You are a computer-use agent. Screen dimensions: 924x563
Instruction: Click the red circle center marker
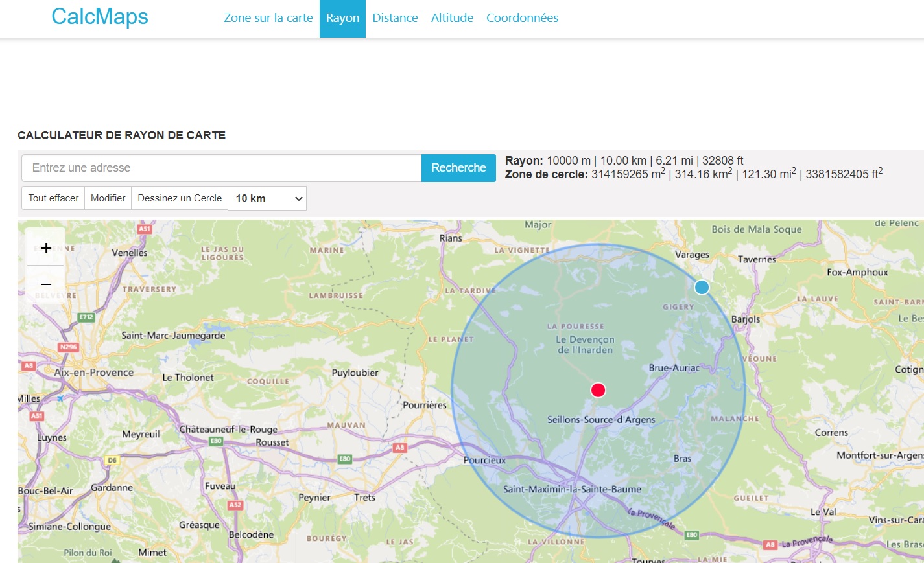pos(598,390)
